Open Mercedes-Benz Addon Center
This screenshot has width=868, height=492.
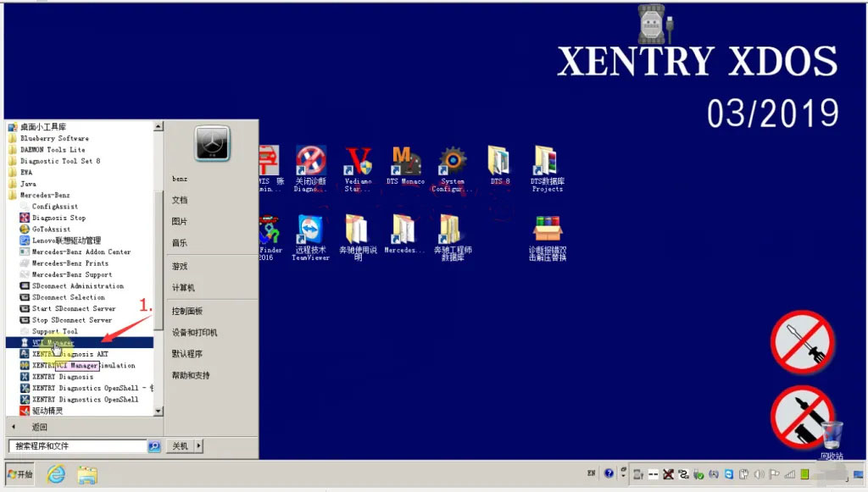pos(75,252)
